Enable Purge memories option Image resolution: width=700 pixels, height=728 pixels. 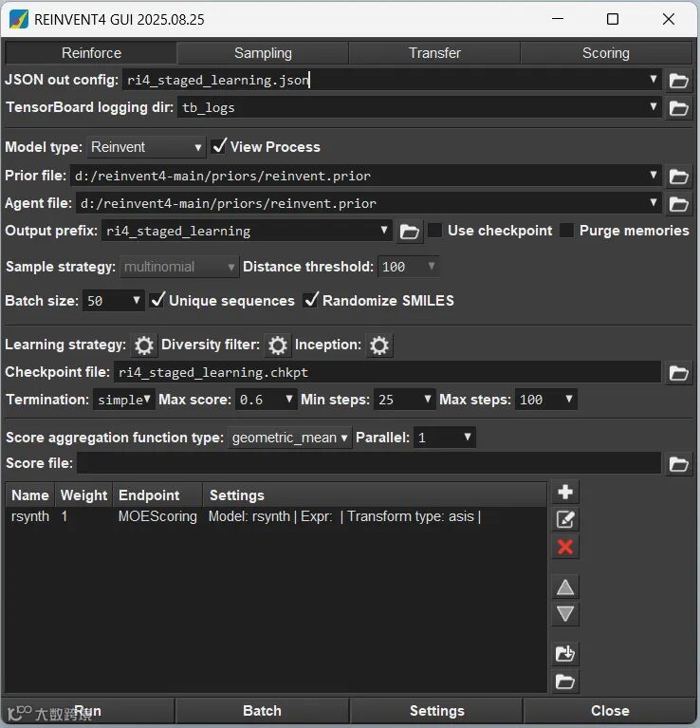point(566,231)
